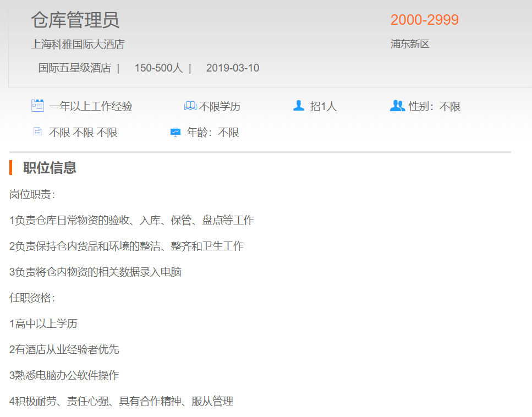This screenshot has width=532, height=417.
Task: Click the 职位信息 section heading
Action: coord(50,168)
